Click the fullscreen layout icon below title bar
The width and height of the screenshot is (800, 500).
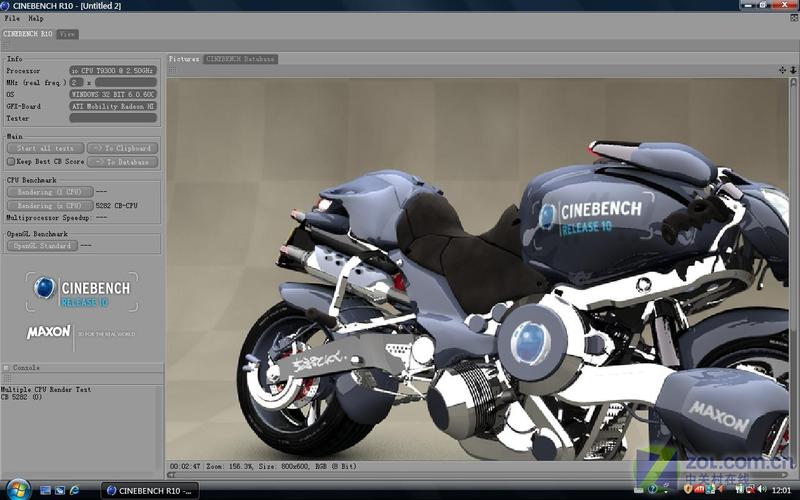(794, 18)
